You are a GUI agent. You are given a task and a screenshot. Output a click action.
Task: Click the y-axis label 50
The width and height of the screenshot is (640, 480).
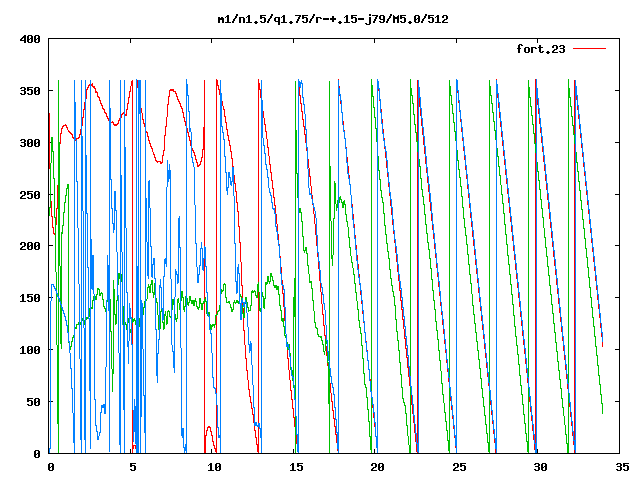(33, 402)
